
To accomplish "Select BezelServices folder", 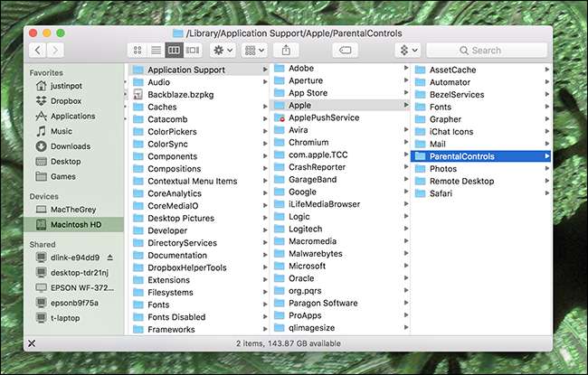I will pyautogui.click(x=481, y=94).
